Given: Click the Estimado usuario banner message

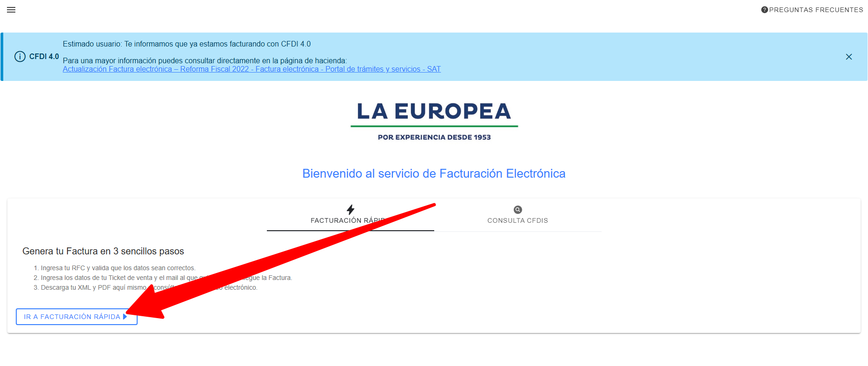Looking at the screenshot, I should pos(186,44).
